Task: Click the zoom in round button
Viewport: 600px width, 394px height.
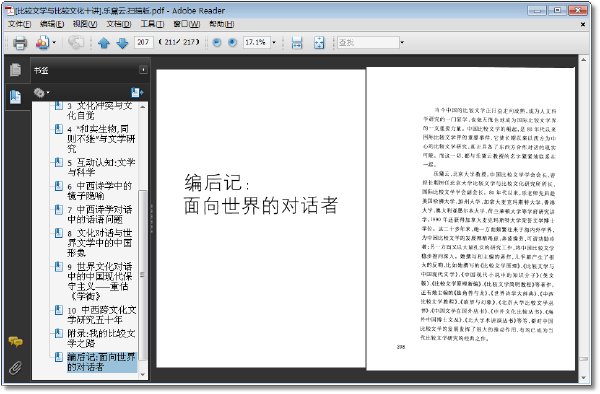Action: [x=232, y=42]
